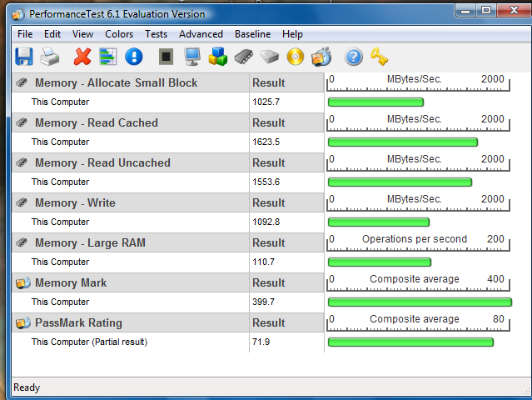Click the green bar for Read Cached
The image size is (532, 400).
tap(403, 142)
